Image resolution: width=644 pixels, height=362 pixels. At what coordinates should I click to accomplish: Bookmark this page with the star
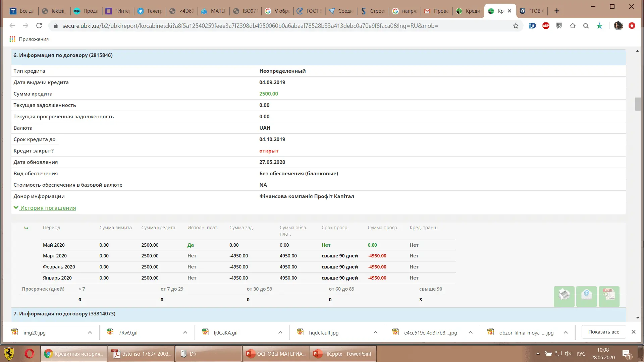516,26
